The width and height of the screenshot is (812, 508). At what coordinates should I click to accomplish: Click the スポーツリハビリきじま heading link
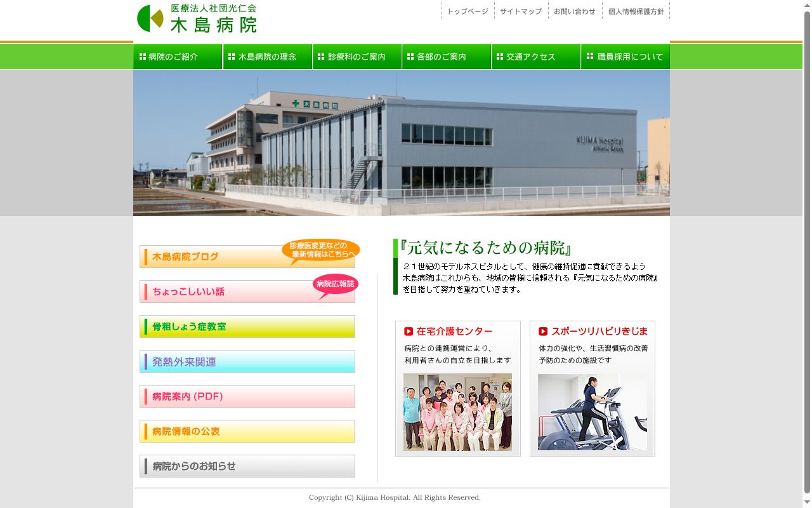[599, 331]
